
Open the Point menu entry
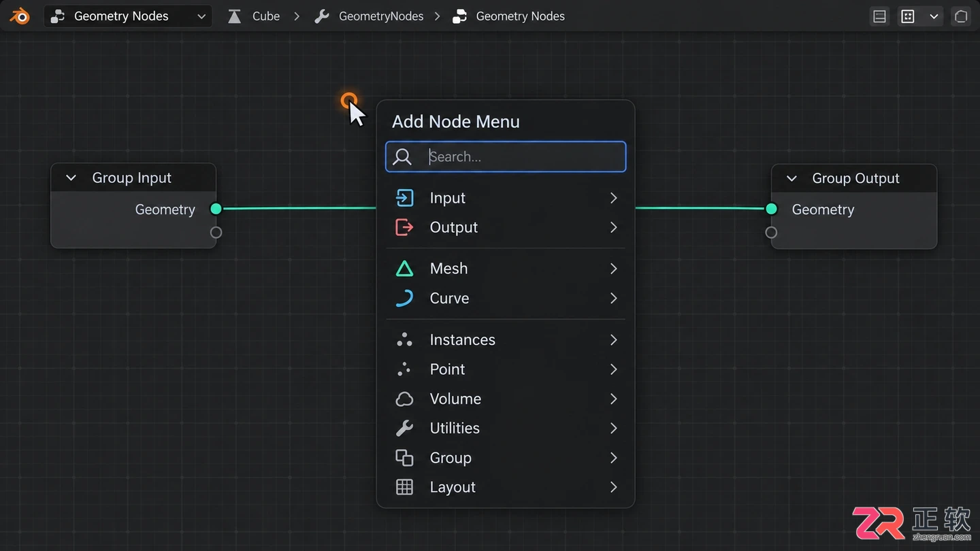[x=506, y=369]
